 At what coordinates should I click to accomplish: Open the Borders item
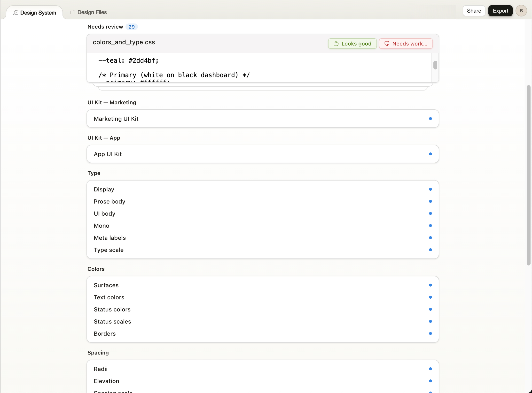(x=263, y=333)
